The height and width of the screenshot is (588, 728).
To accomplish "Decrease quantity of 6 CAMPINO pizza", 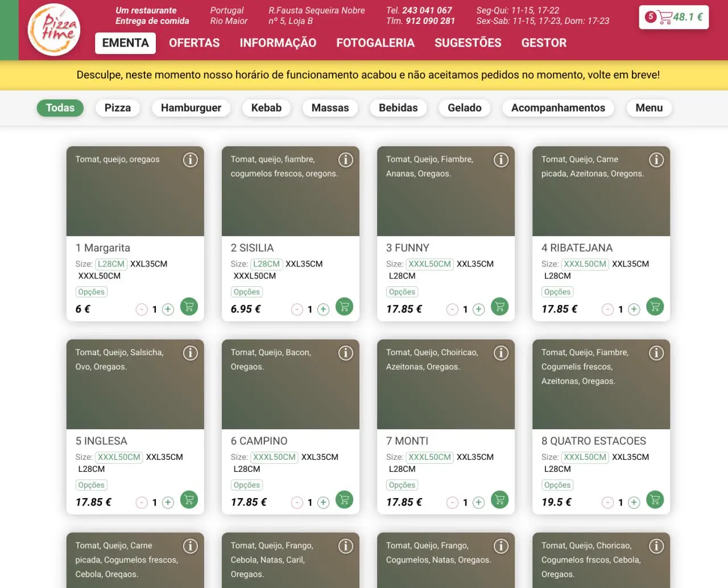I will 297,502.
